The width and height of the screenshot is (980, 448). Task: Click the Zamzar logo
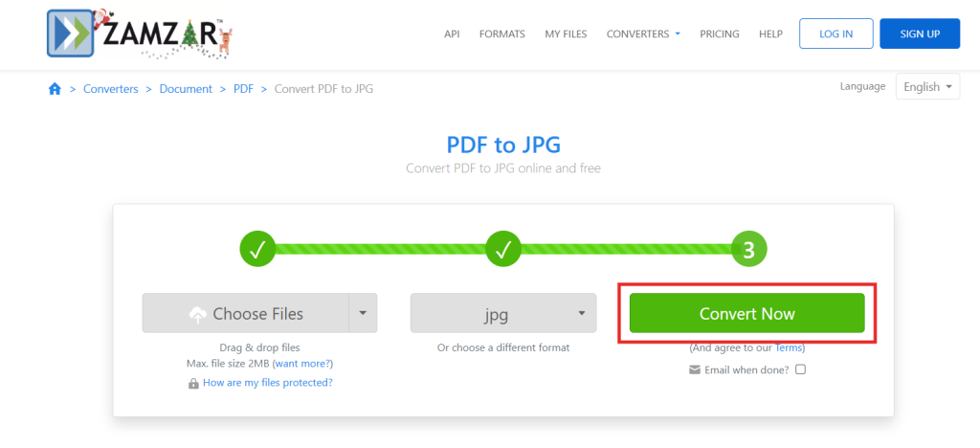(x=141, y=34)
